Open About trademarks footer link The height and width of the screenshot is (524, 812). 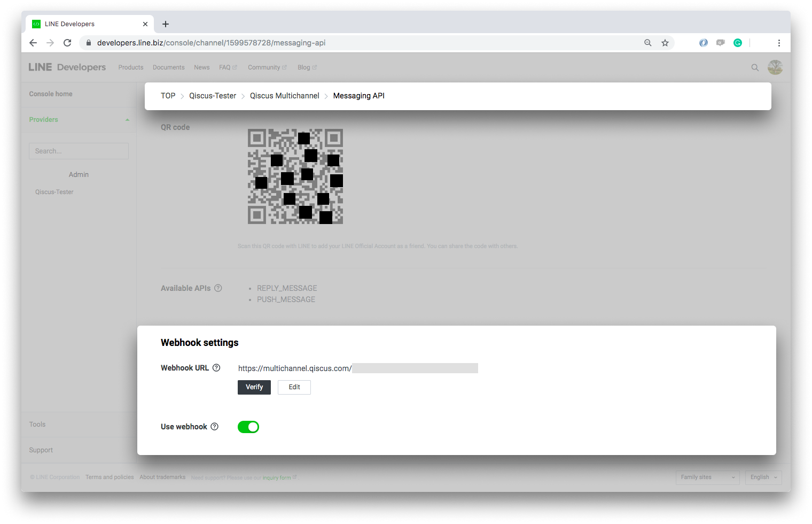[x=162, y=477]
